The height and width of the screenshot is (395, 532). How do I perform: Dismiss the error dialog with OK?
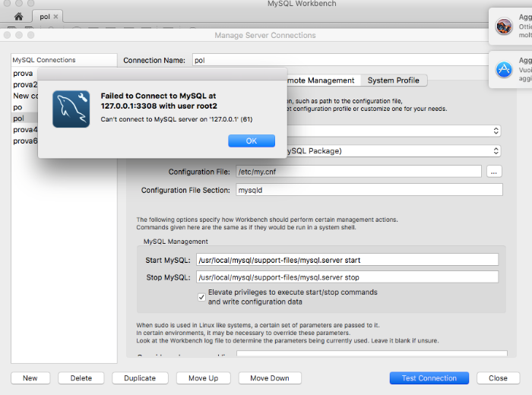[252, 141]
